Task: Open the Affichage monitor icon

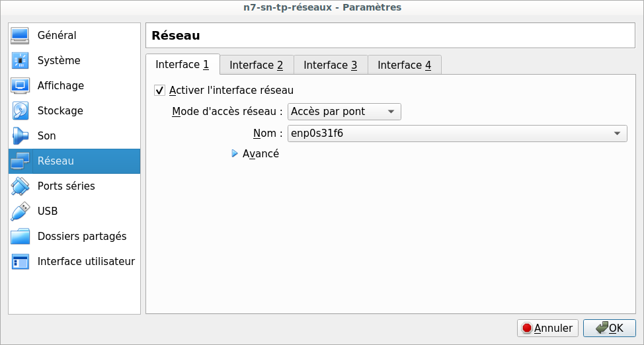Action: pyautogui.click(x=20, y=86)
